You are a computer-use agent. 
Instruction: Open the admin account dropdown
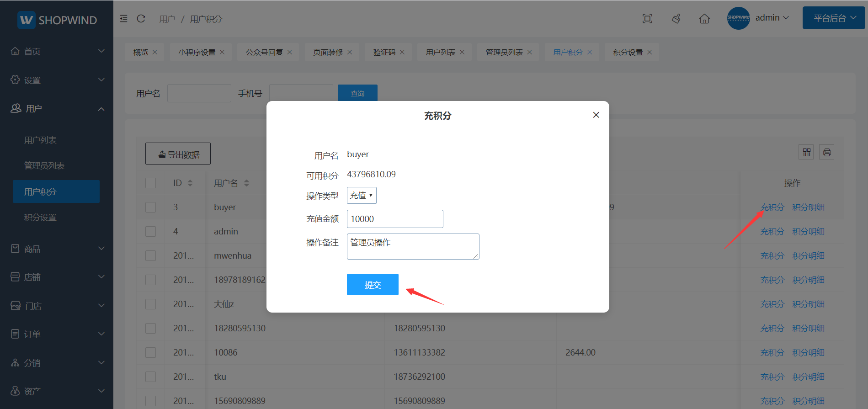pos(772,18)
